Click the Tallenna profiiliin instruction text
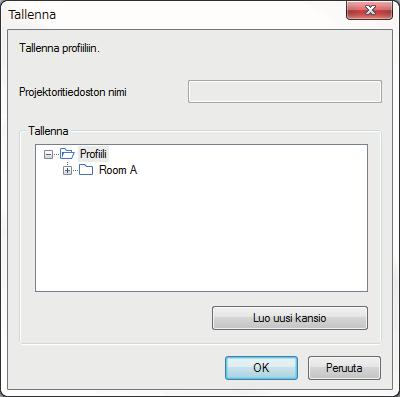The height and width of the screenshot is (397, 400). (59, 48)
